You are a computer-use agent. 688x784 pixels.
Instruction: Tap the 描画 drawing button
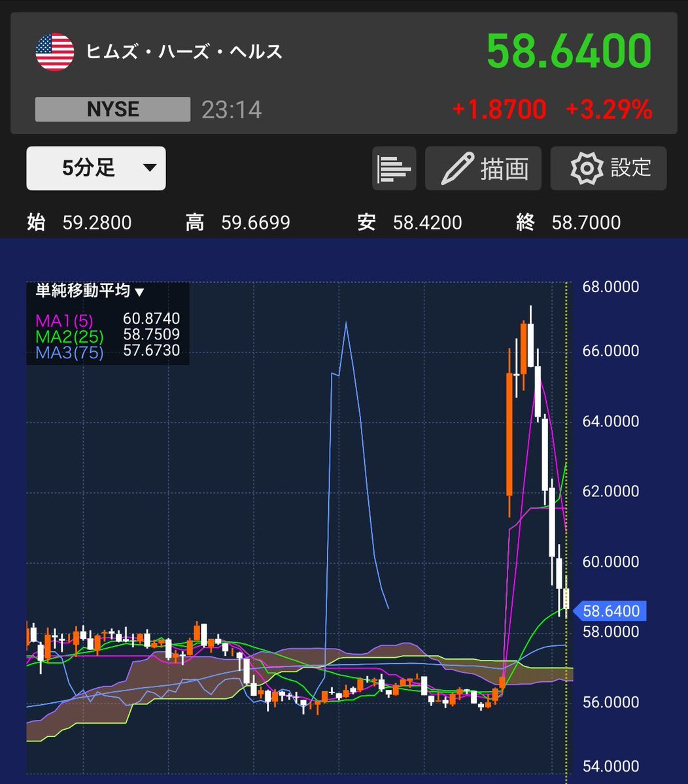point(483,169)
